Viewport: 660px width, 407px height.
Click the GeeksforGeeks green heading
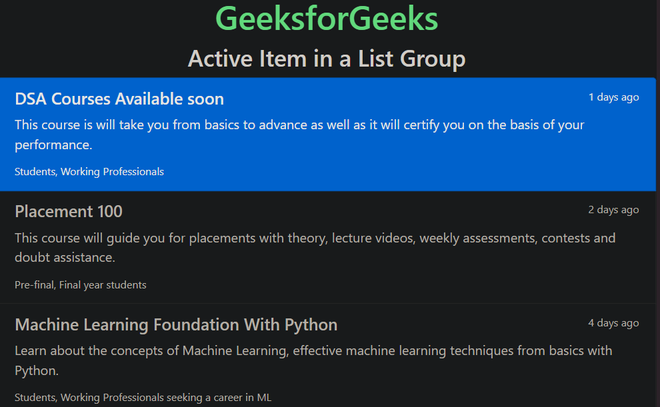(326, 19)
